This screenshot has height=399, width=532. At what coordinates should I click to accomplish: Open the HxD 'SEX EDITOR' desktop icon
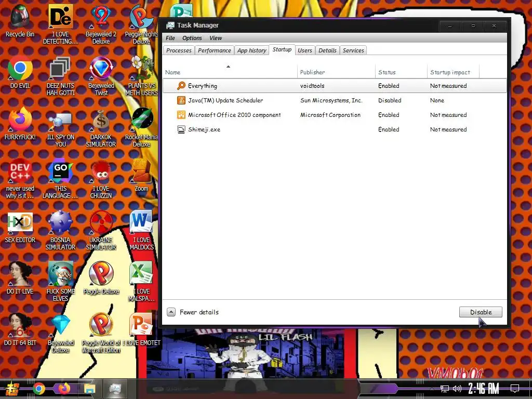20,227
